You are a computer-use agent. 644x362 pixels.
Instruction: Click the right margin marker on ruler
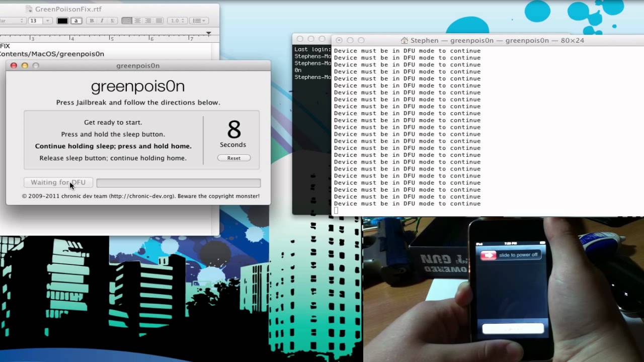208,33
